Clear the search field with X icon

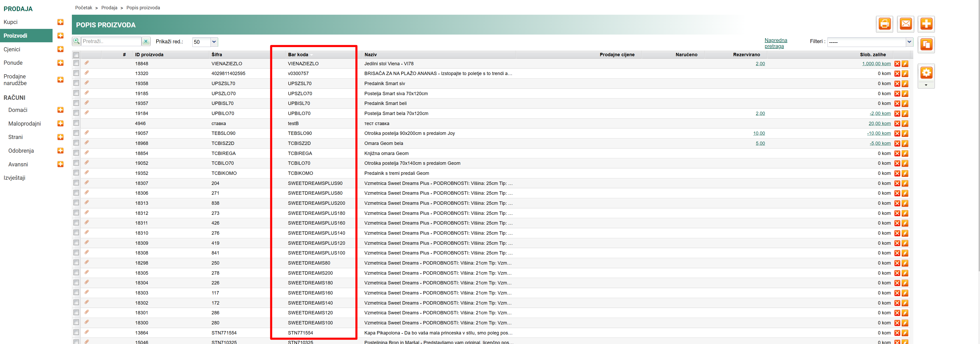146,42
